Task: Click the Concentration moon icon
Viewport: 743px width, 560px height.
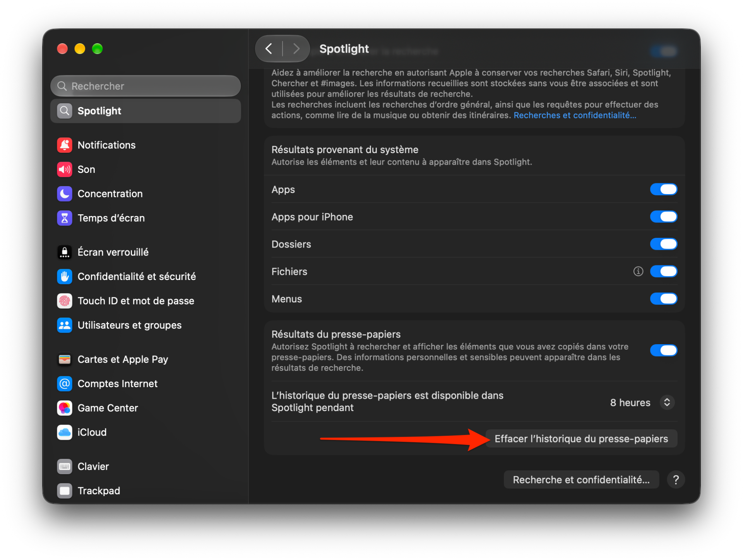Action: pyautogui.click(x=65, y=194)
